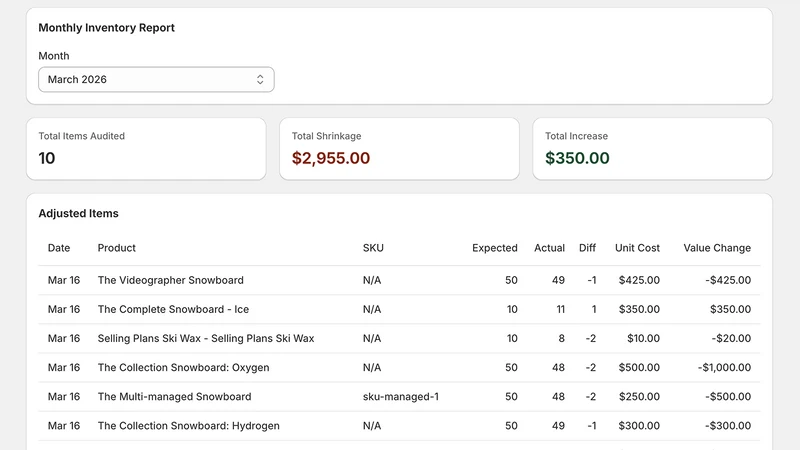Select The Collection Snowboard: Oxygen row
The height and width of the screenshot is (450, 800).
tap(399, 367)
